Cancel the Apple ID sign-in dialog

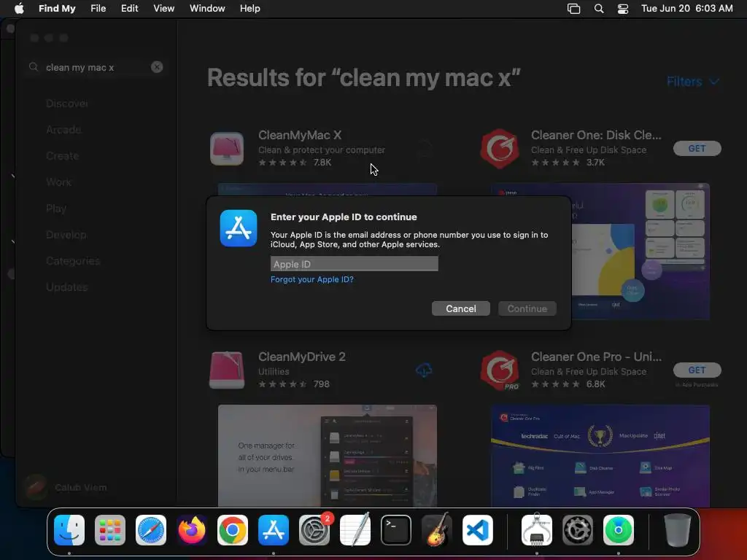tap(461, 308)
